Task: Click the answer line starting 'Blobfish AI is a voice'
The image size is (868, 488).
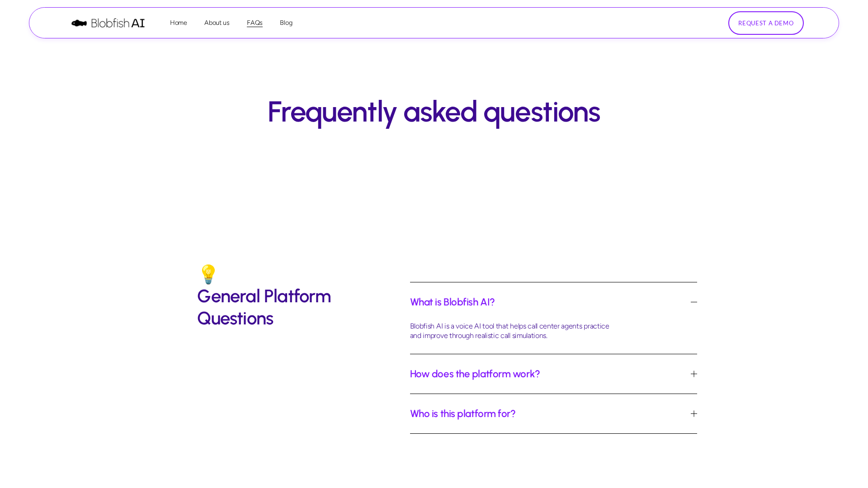Action: 509,326
